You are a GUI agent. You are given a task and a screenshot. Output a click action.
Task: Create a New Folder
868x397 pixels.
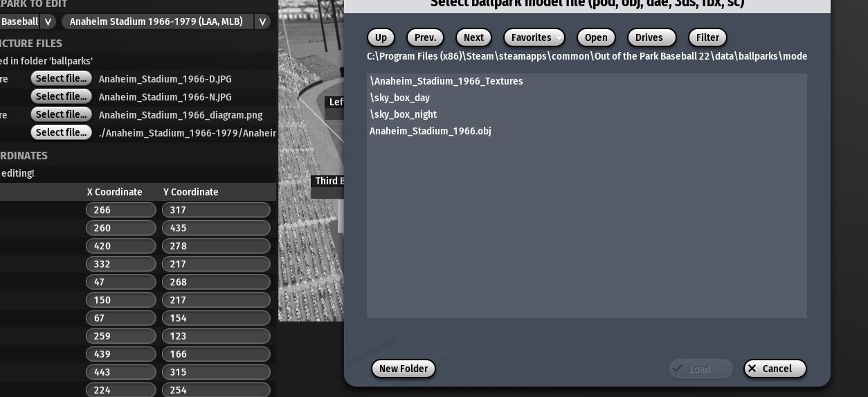(x=404, y=369)
